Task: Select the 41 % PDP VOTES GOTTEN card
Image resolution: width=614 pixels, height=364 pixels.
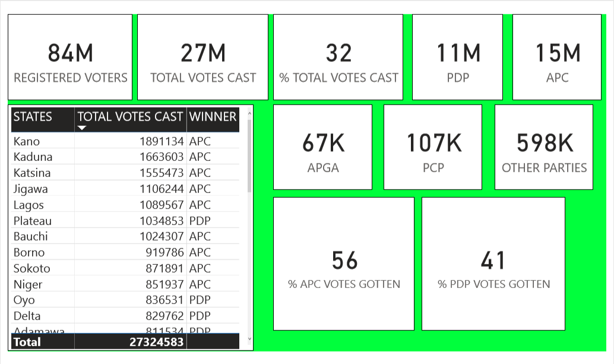Action: point(493,264)
